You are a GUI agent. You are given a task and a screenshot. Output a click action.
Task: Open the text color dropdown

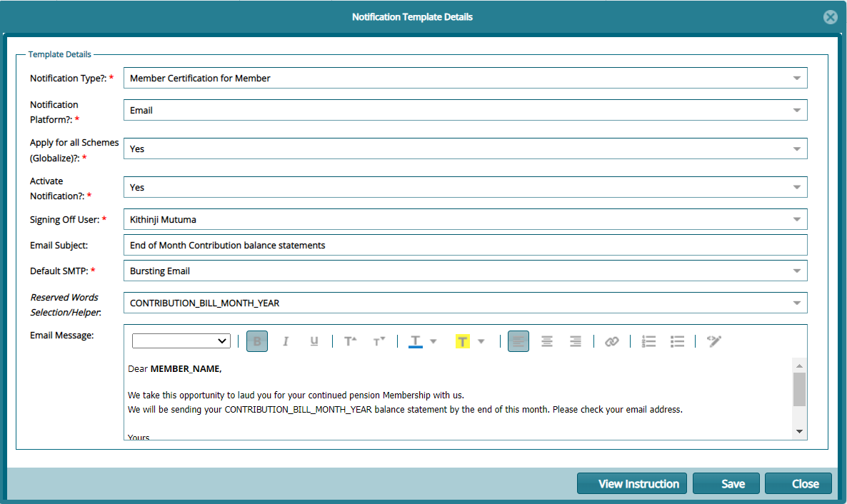coord(433,341)
